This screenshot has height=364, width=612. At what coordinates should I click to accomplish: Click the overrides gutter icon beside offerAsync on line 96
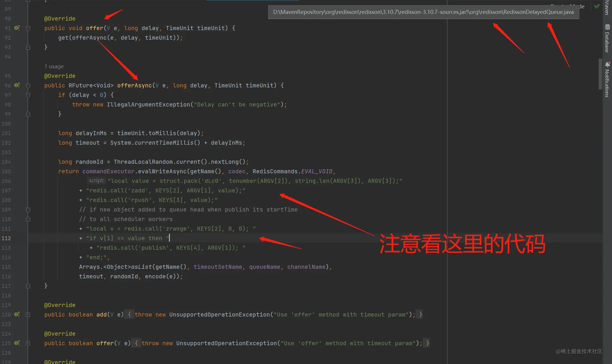coord(17,85)
